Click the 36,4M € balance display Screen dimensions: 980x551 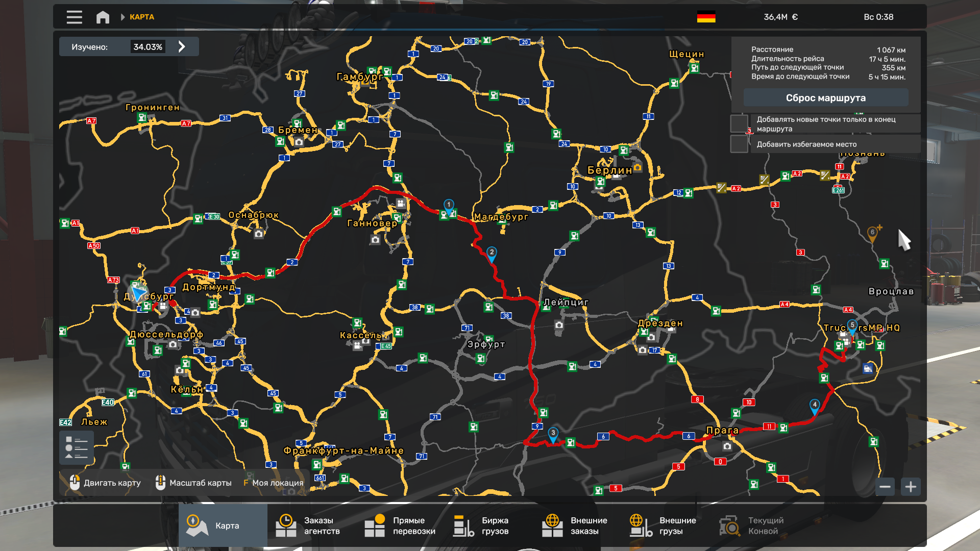tap(780, 17)
